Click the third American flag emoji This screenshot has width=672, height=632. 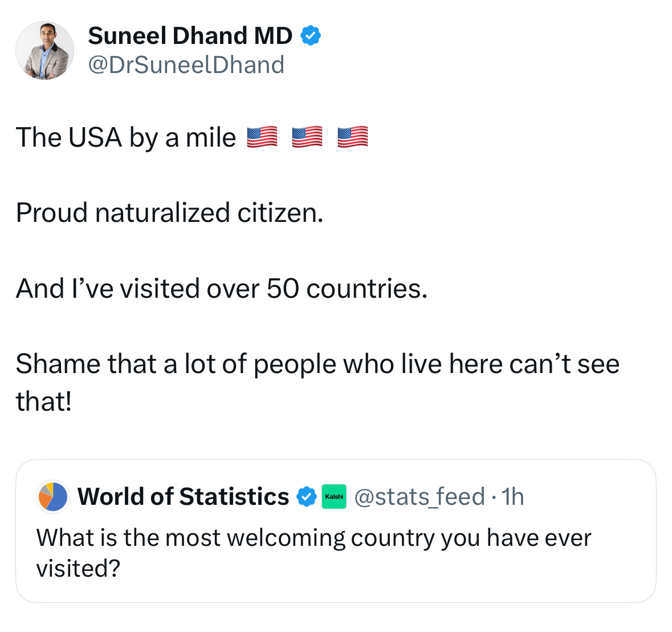coord(353,137)
